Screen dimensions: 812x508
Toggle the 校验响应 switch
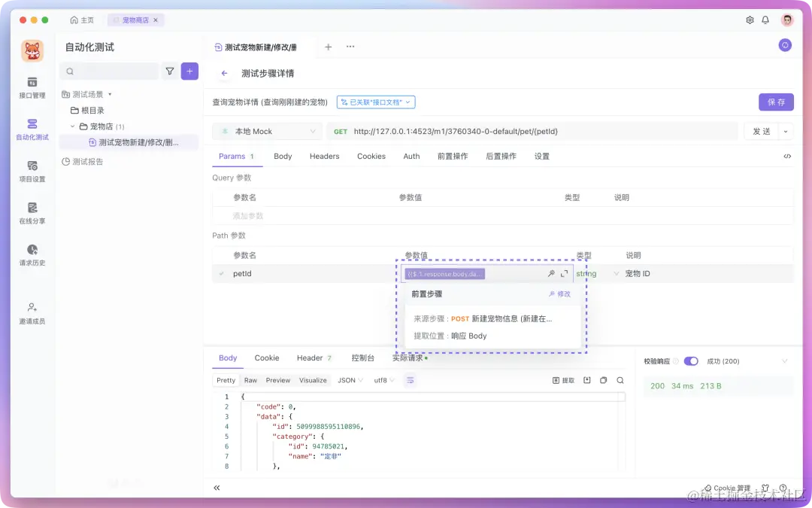point(691,360)
